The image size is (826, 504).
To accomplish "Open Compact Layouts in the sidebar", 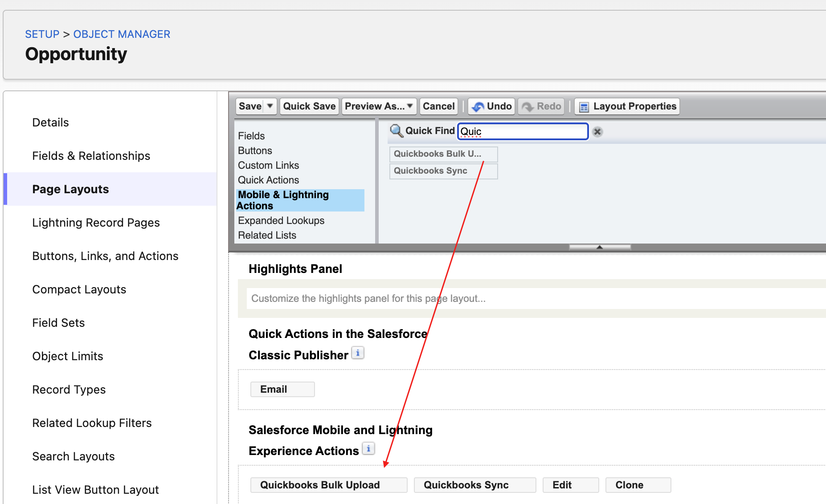I will click(x=79, y=289).
